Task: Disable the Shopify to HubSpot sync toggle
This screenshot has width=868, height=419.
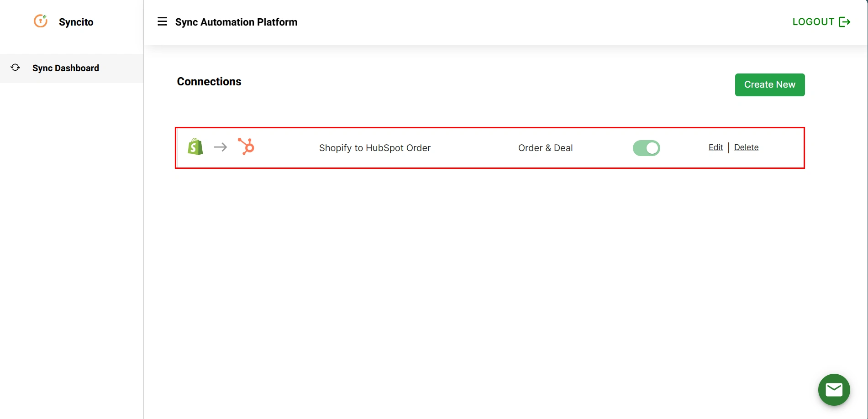Action: click(x=646, y=148)
